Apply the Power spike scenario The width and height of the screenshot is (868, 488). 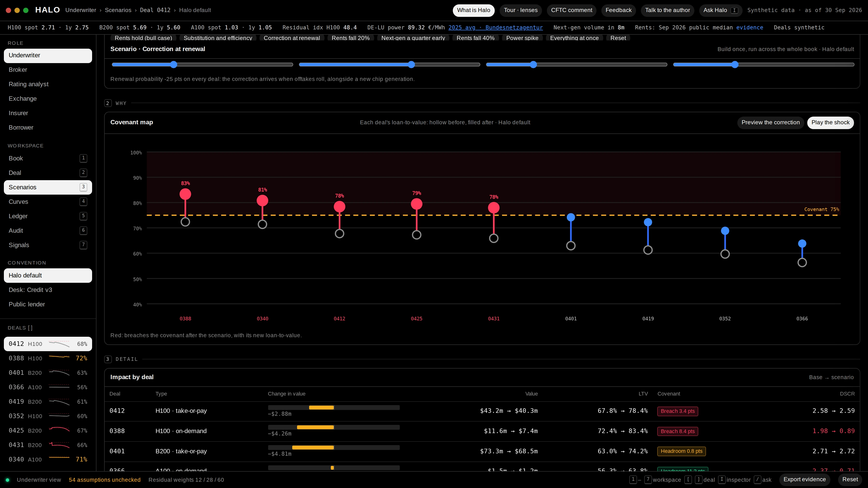[x=522, y=38]
